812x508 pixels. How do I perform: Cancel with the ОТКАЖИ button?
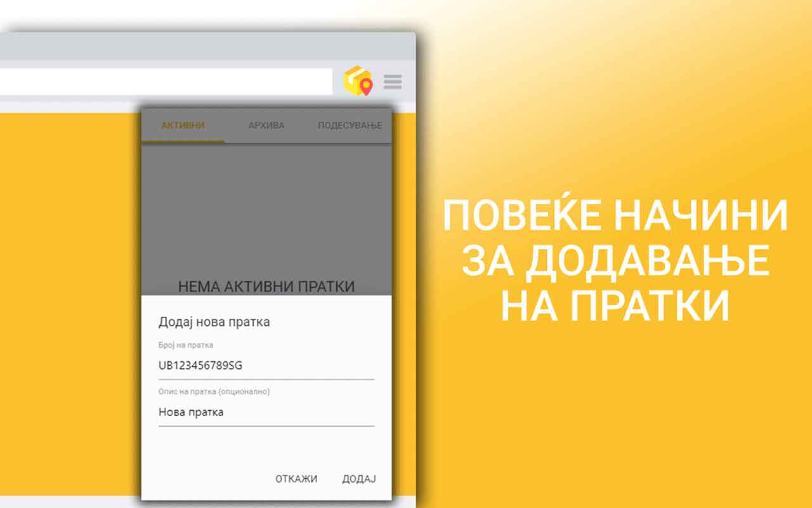coord(296,479)
